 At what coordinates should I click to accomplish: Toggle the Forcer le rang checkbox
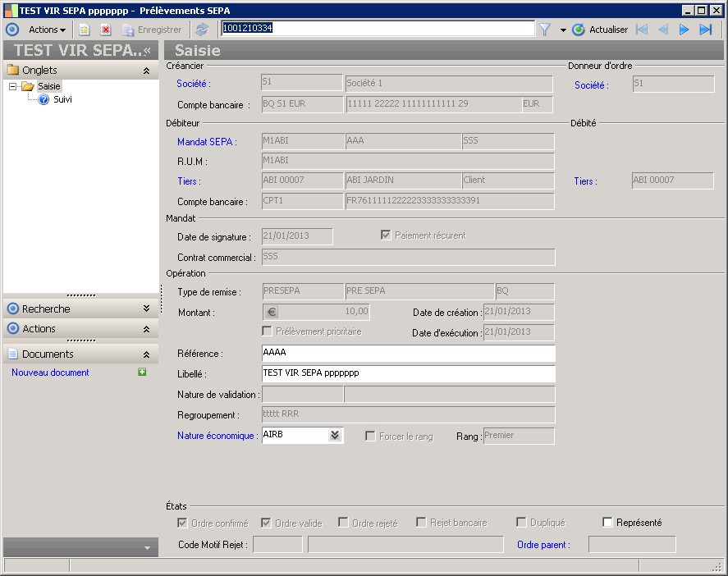370,437
